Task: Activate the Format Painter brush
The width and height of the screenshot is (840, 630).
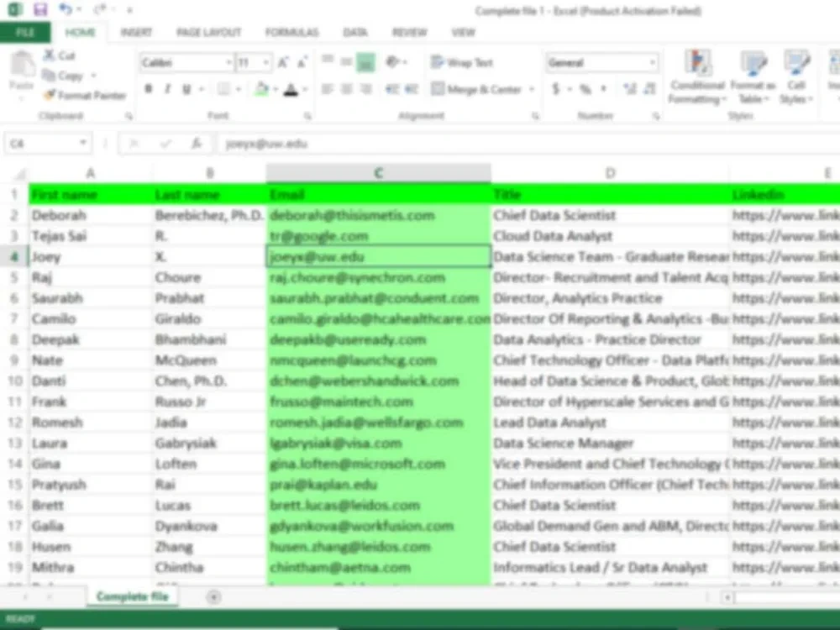Action: (x=85, y=96)
